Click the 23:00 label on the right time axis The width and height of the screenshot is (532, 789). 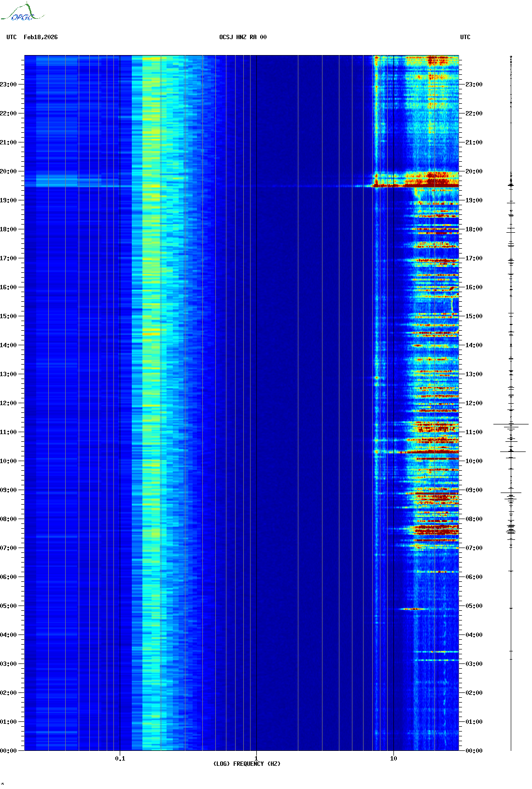coord(474,85)
